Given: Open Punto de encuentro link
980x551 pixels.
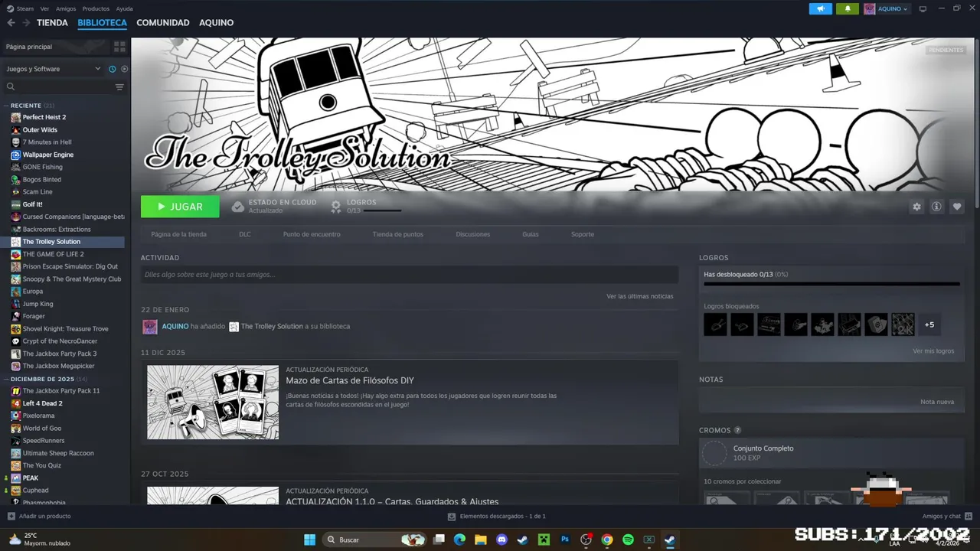Looking at the screenshot, I should coord(312,234).
